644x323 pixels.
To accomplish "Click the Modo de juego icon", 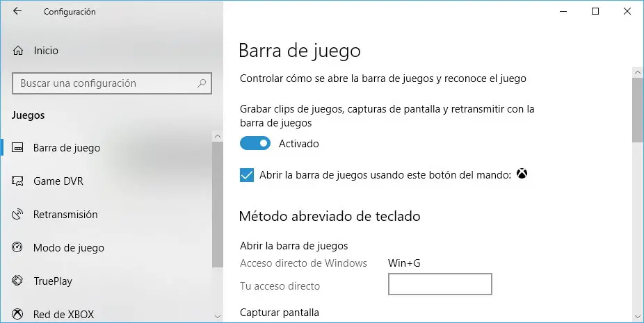I will (x=19, y=248).
